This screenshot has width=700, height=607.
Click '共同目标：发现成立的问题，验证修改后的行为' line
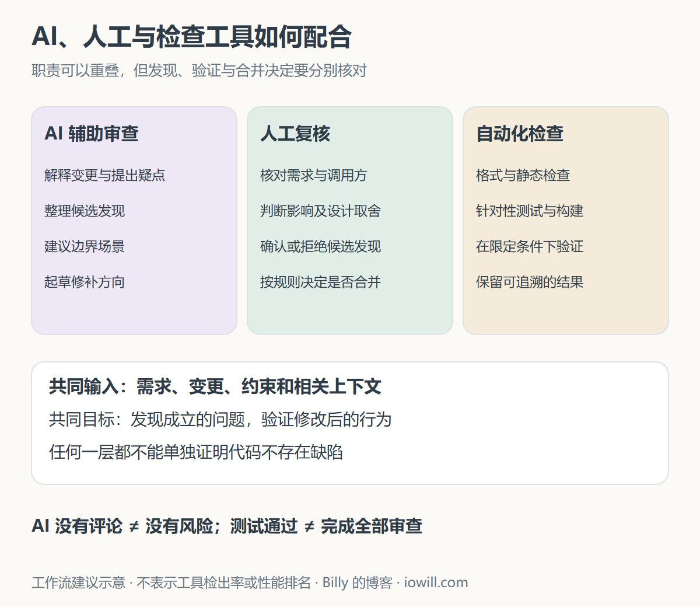pos(220,419)
